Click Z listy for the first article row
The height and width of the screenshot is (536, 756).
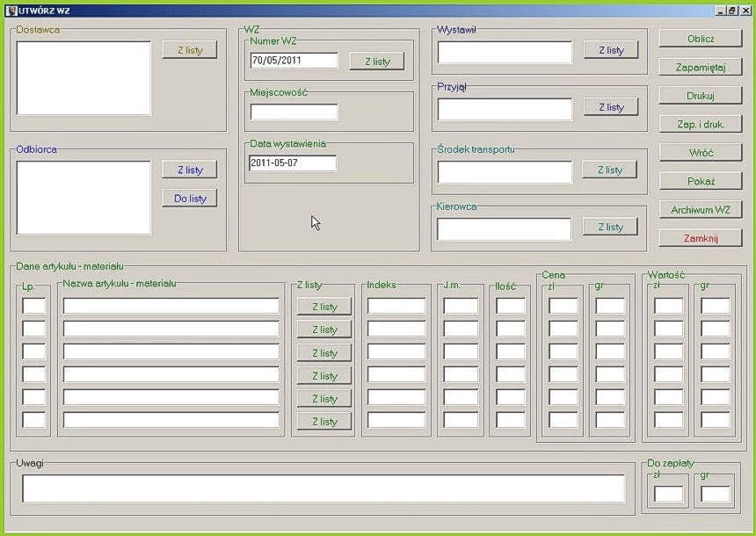pos(324,307)
